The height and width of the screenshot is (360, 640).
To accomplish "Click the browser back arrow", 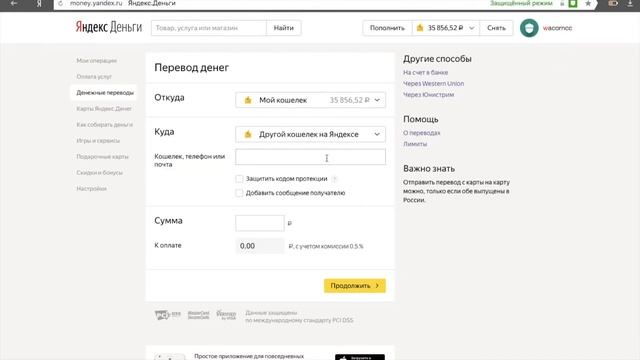I will tap(14, 3).
